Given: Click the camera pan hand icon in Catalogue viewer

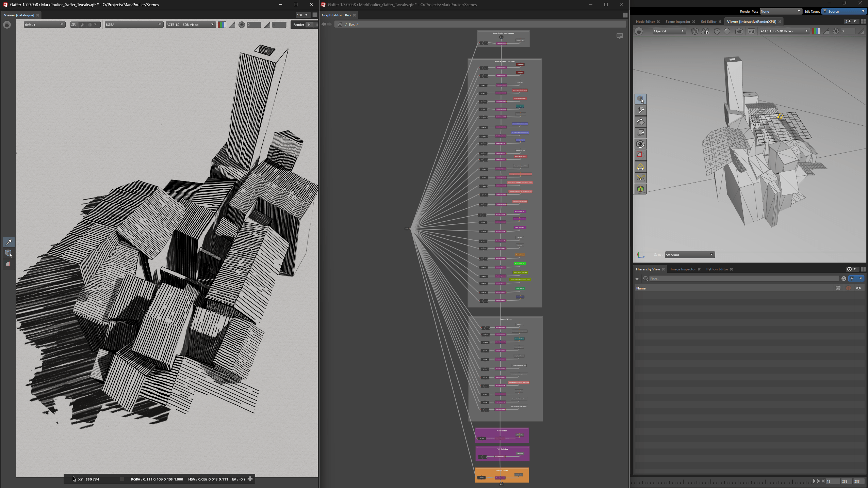Looking at the screenshot, I should 7,25.
